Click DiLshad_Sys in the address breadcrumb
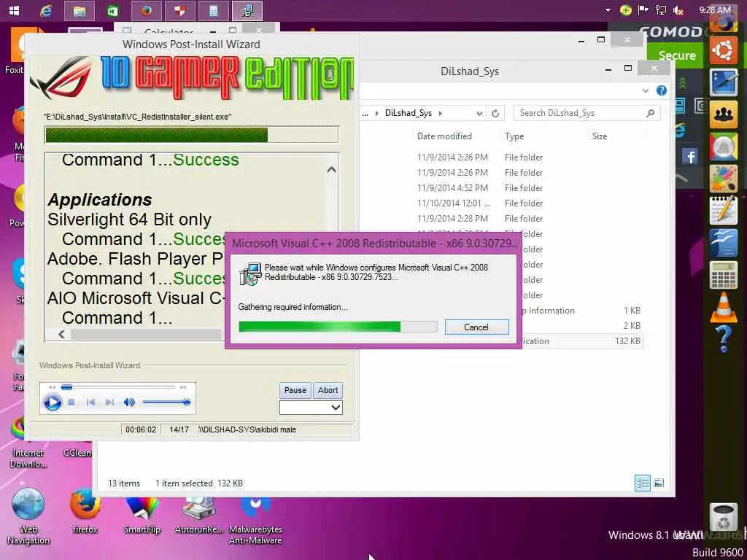747x560 pixels. coord(409,113)
